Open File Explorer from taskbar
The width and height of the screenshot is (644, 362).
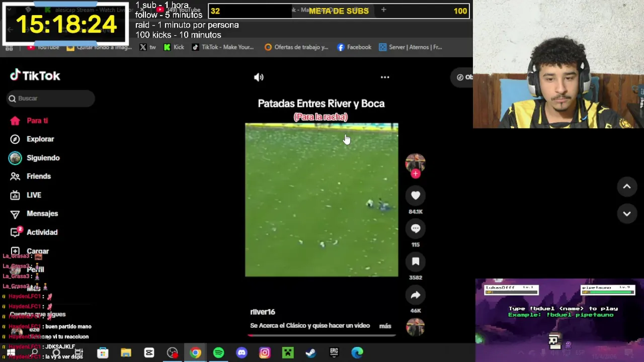pyautogui.click(x=126, y=353)
